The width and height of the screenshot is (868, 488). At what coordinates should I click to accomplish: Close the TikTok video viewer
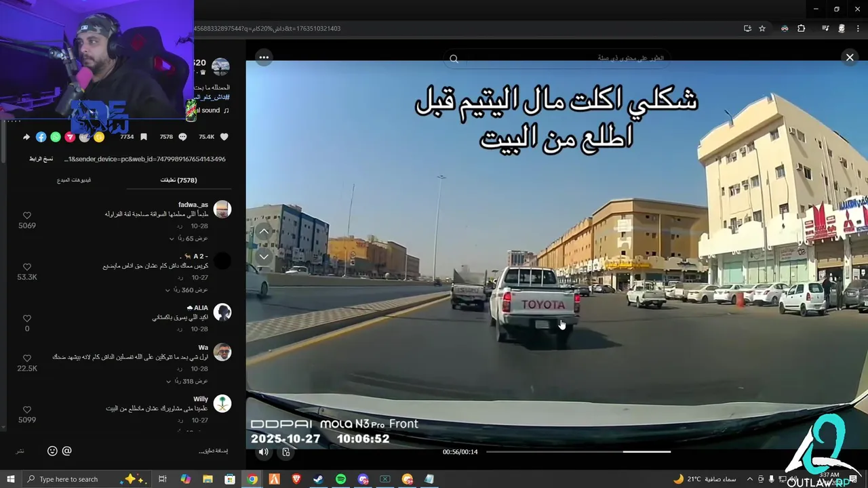850,58
